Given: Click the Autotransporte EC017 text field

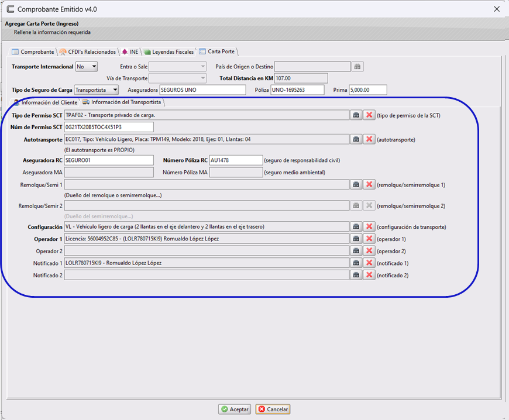Looking at the screenshot, I should 207,139.
